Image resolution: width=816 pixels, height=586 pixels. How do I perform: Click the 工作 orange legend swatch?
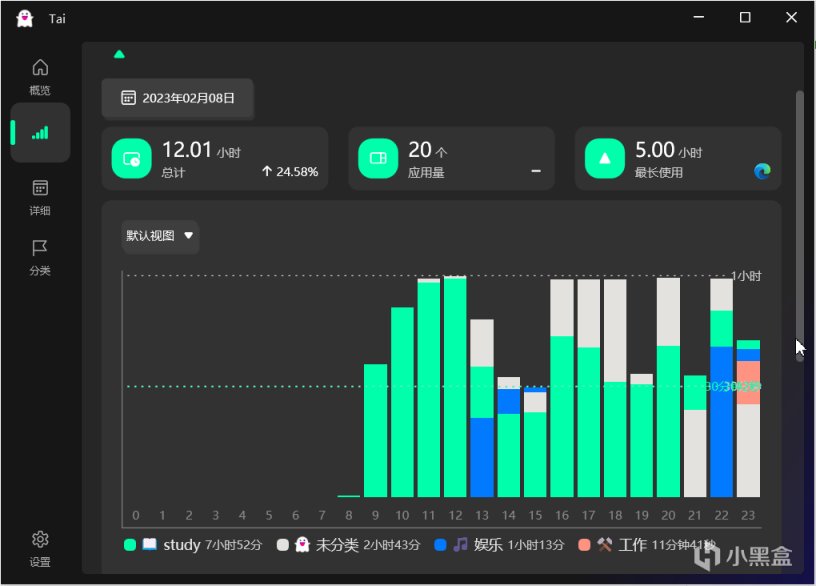[x=584, y=545]
